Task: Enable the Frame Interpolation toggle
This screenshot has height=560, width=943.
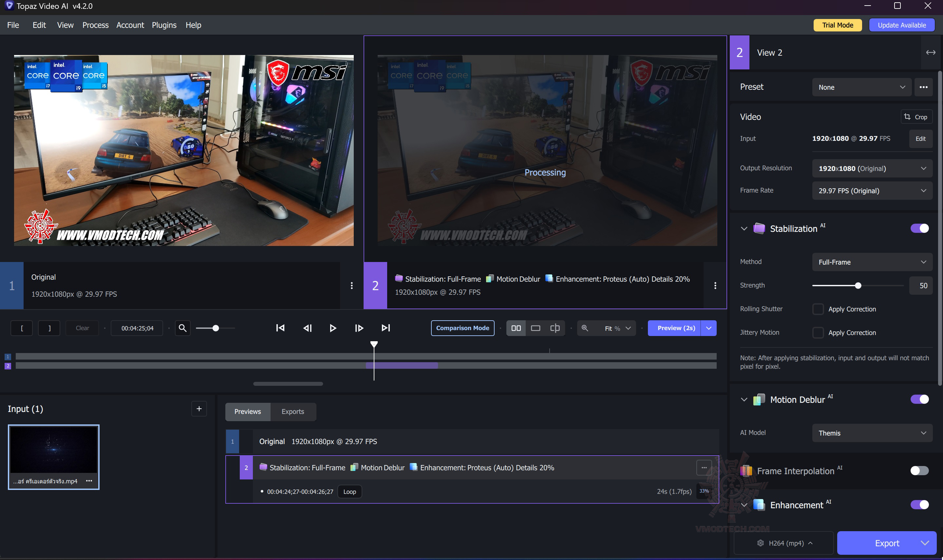Action: [919, 471]
